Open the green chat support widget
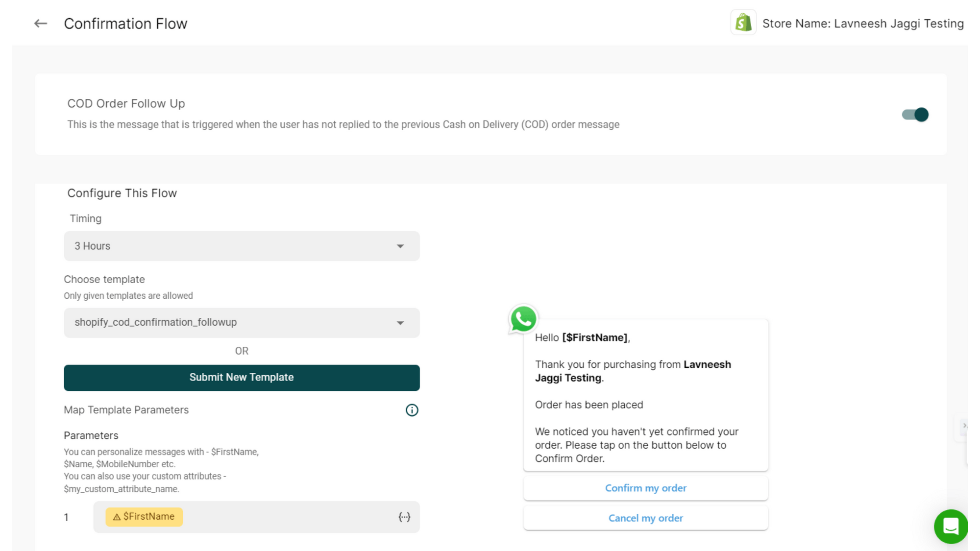Image resolution: width=980 pixels, height=551 pixels. 950,527
